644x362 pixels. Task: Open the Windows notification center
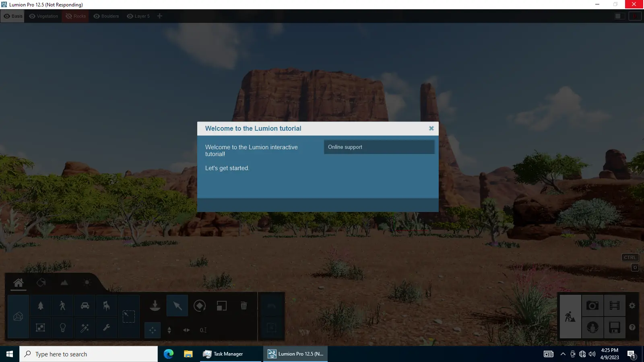(x=632, y=354)
